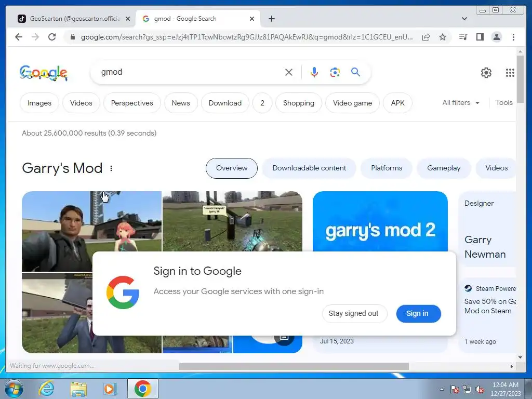The width and height of the screenshot is (532, 399).
Task: Click the Chrome profile avatar icon
Action: (496, 37)
